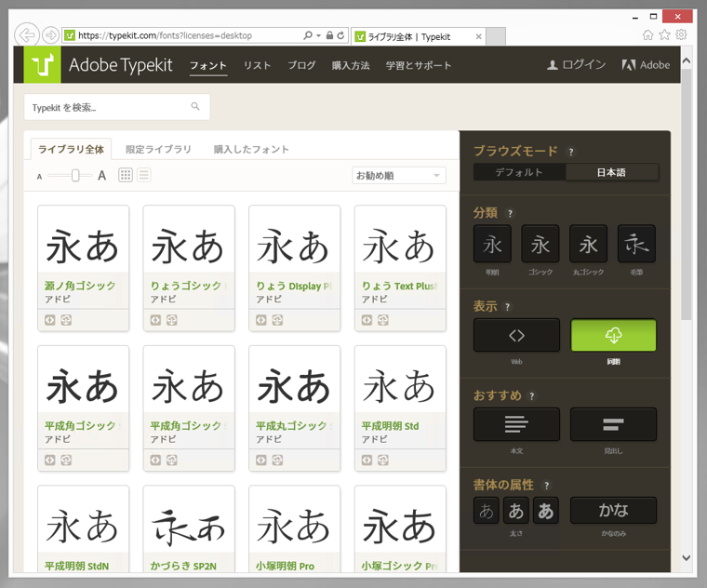Select 日本語 browse mode

pyautogui.click(x=612, y=172)
